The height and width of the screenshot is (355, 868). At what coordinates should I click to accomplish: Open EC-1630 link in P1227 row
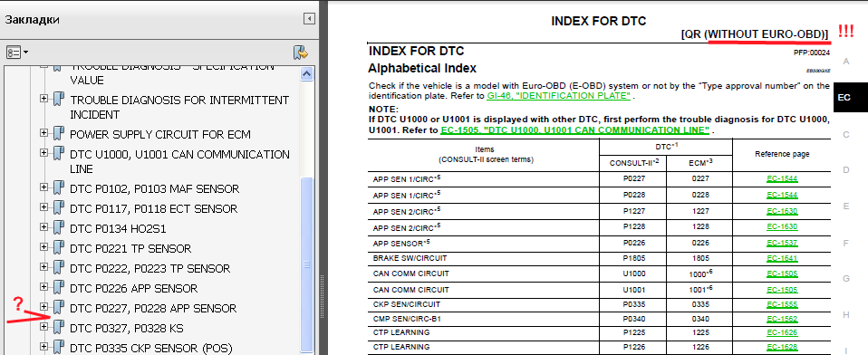coord(782,211)
